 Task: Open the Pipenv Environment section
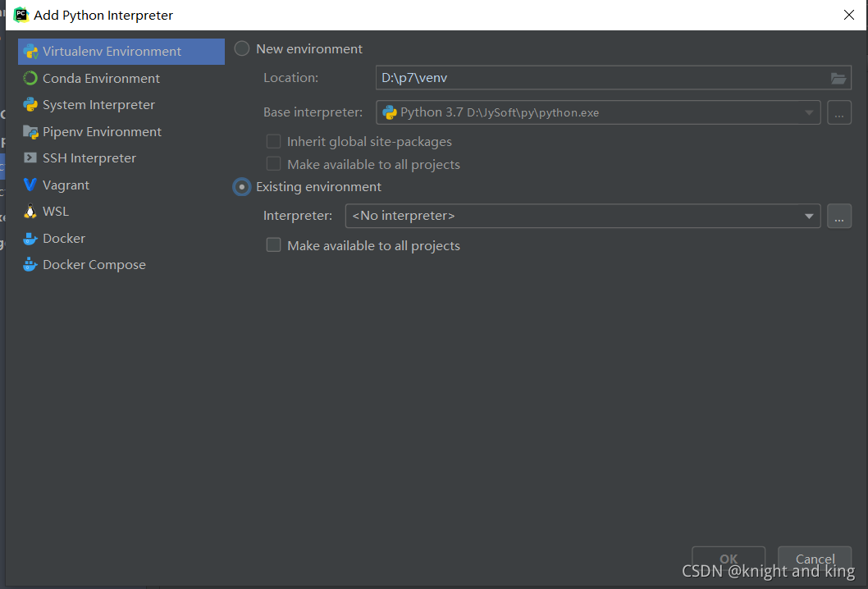click(x=121, y=132)
